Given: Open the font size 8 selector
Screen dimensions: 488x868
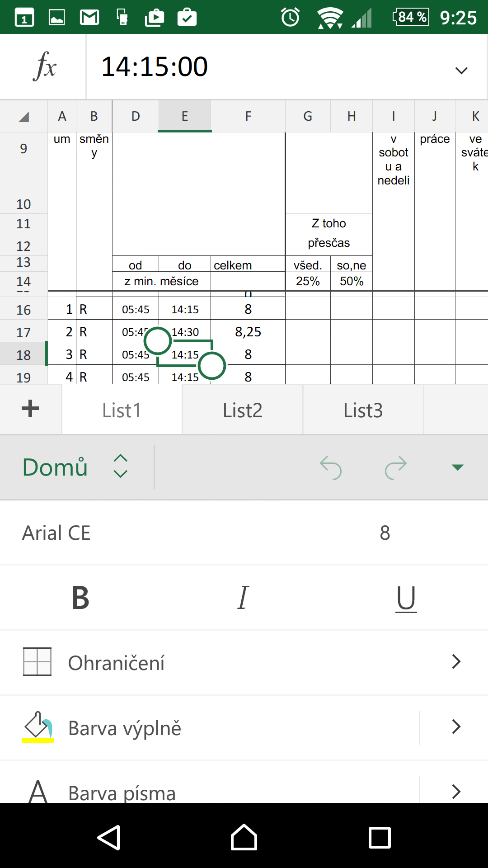Looking at the screenshot, I should tap(385, 533).
